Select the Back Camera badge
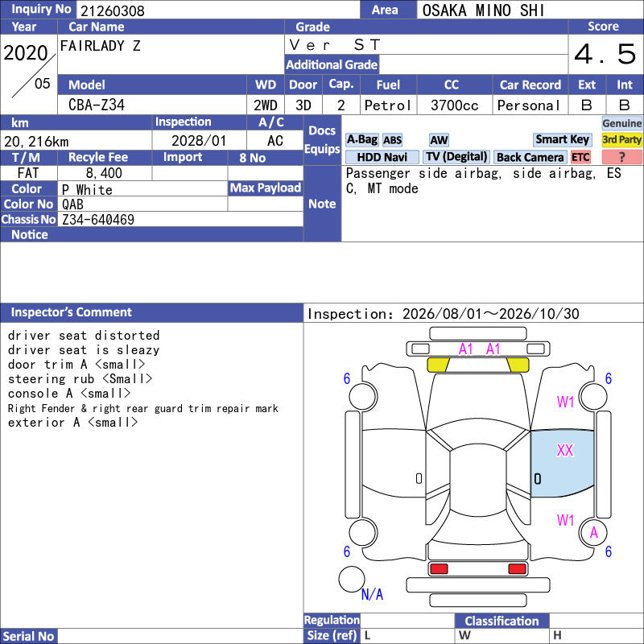 tap(530, 157)
